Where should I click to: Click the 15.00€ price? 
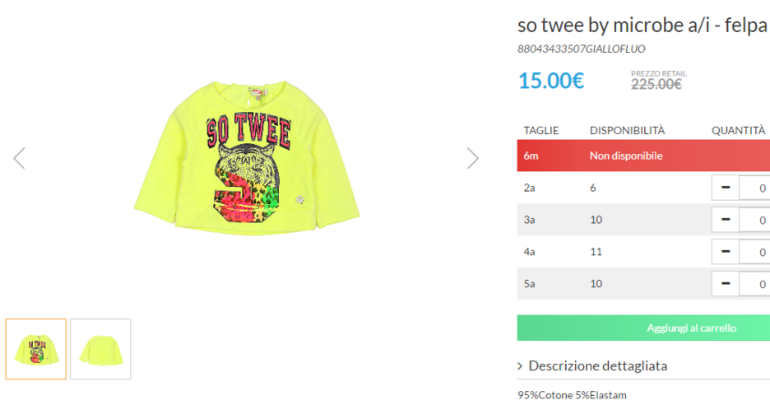pyautogui.click(x=551, y=81)
